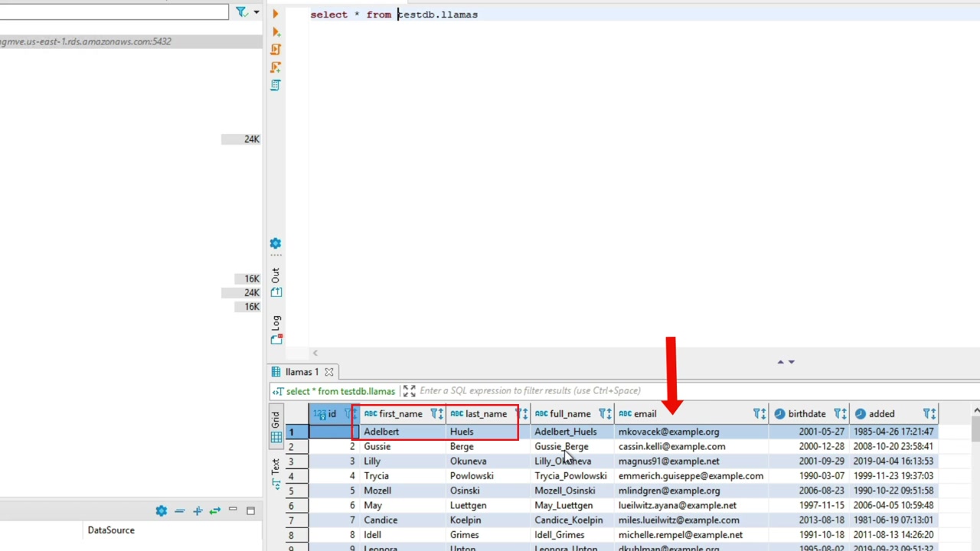Open first_name column filter and sort
980x551 pixels.
tap(436, 414)
